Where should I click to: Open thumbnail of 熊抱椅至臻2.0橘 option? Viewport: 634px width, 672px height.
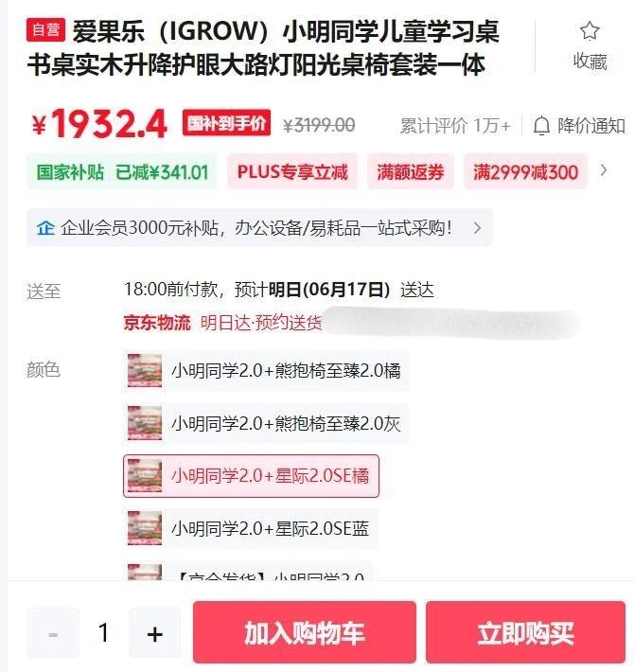point(145,370)
